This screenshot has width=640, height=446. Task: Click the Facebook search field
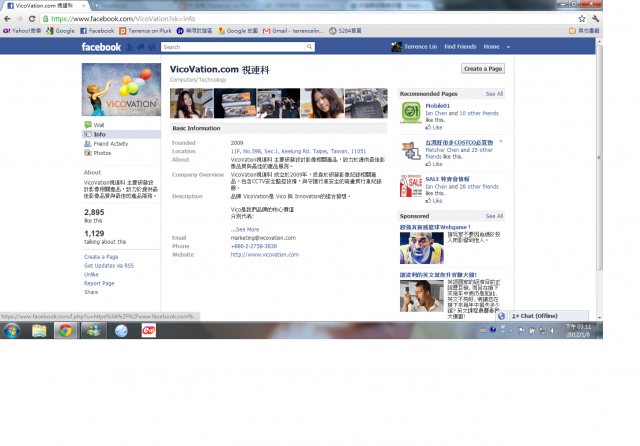coord(233,47)
